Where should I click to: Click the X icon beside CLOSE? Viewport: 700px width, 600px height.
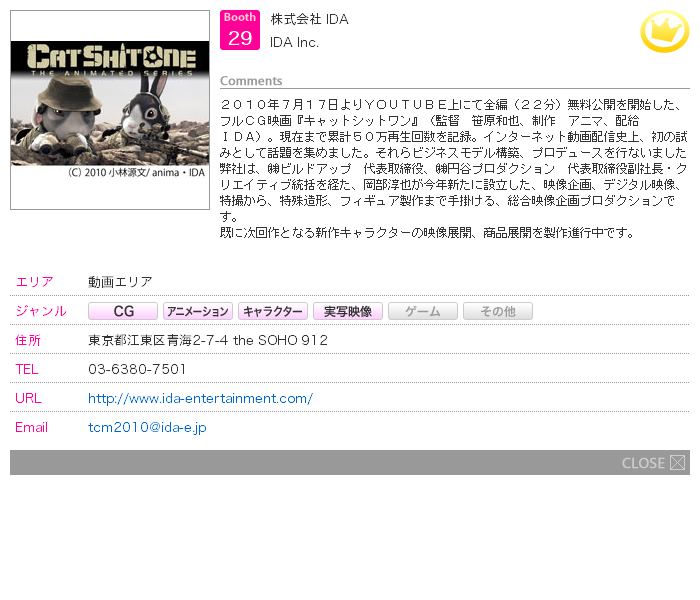(678, 463)
